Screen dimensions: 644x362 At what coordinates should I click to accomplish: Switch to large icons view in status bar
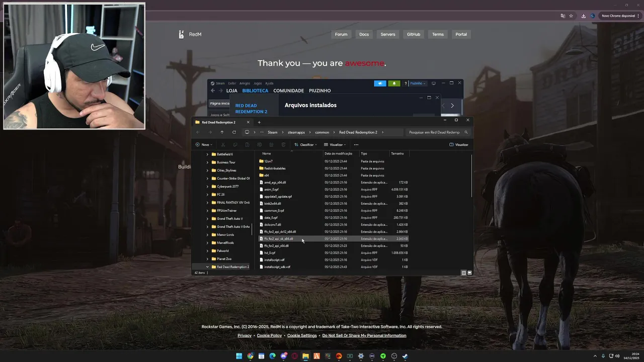click(469, 273)
